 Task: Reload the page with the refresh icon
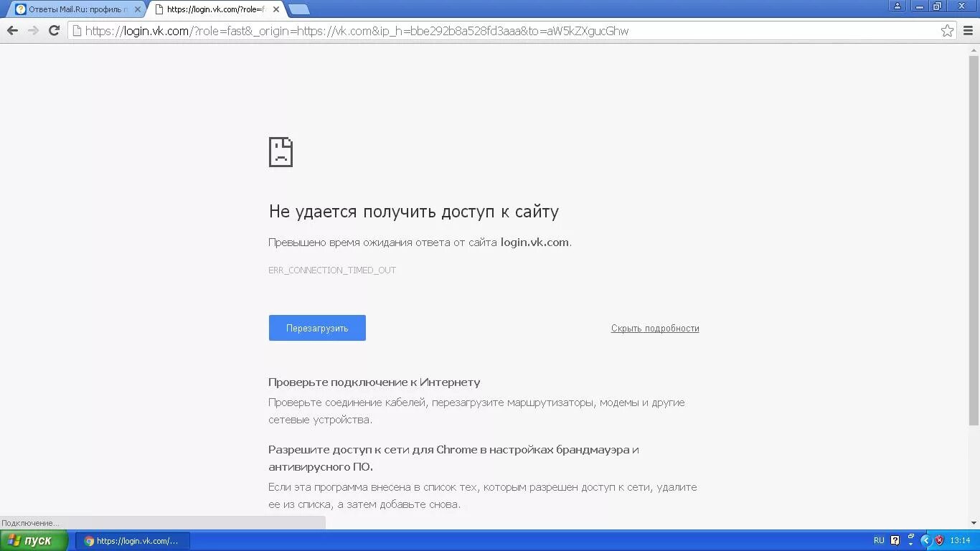click(x=54, y=30)
